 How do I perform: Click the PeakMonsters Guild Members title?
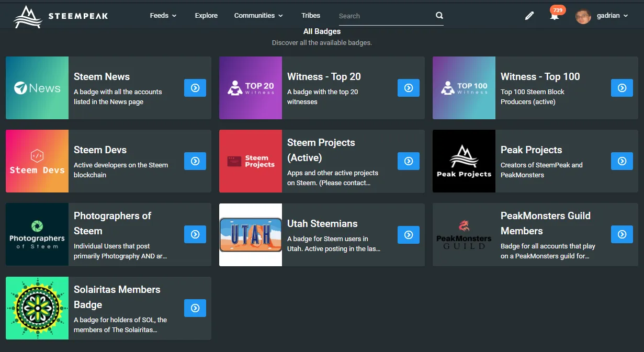pos(546,223)
